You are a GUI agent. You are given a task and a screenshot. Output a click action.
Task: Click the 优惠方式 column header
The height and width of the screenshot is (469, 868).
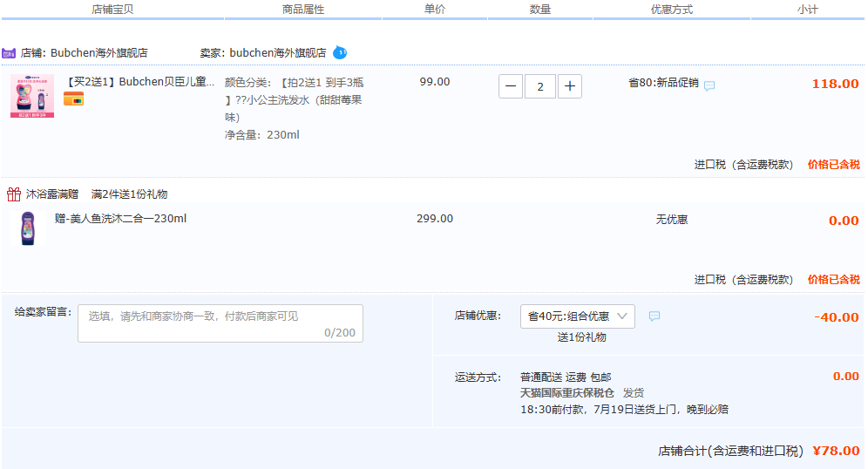tap(672, 10)
